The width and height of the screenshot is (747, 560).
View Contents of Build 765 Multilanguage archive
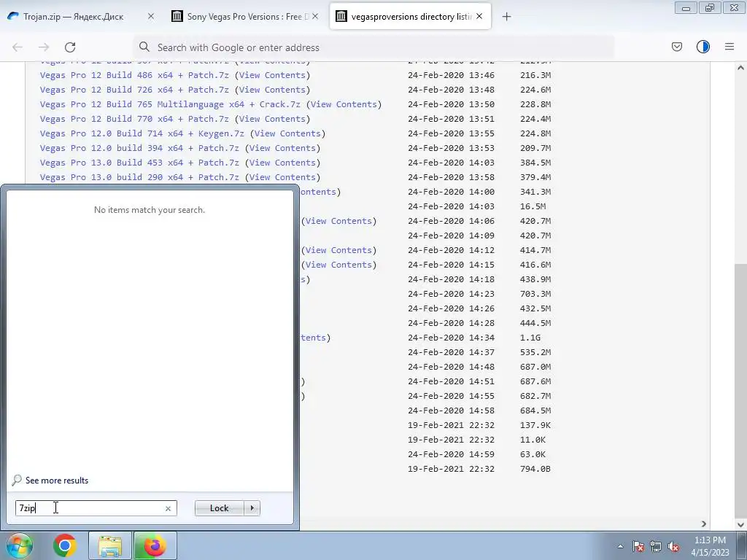(344, 104)
